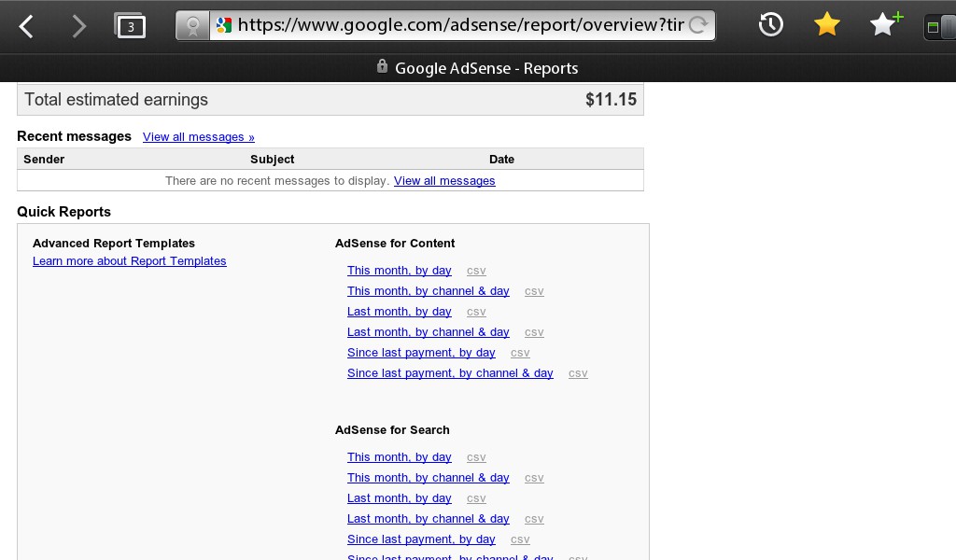
Task: Download csv for Search Since last payment by day
Action: point(520,539)
